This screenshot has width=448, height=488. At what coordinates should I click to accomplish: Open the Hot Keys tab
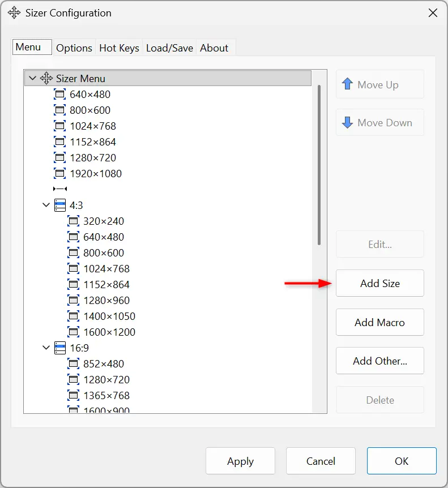point(119,48)
